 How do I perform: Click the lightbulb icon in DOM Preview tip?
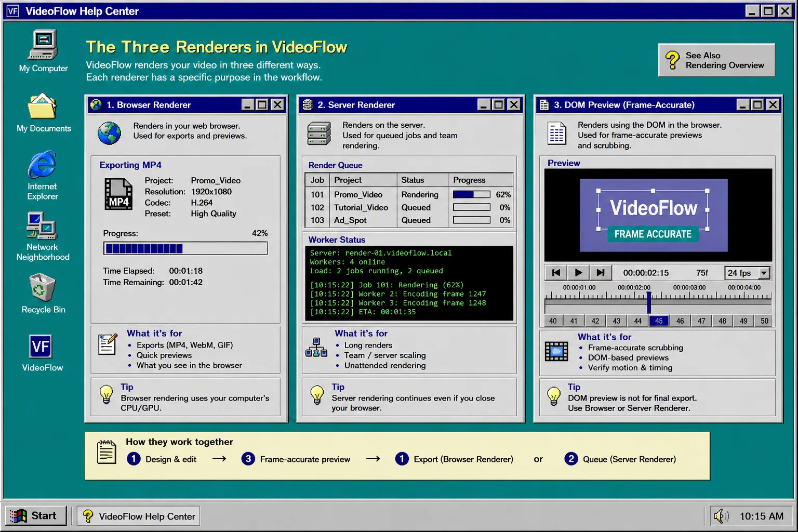(554, 396)
